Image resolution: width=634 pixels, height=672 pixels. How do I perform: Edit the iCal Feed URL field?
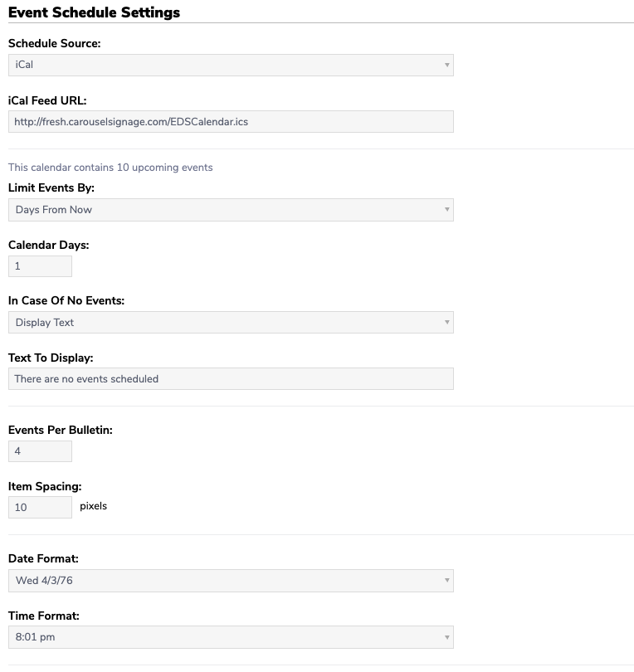click(231, 122)
